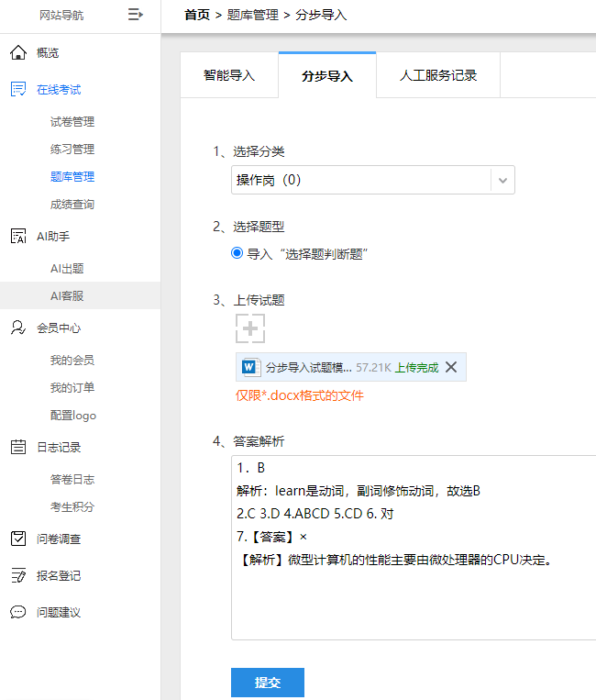Open 配置logo in the sidebar

pos(73,416)
